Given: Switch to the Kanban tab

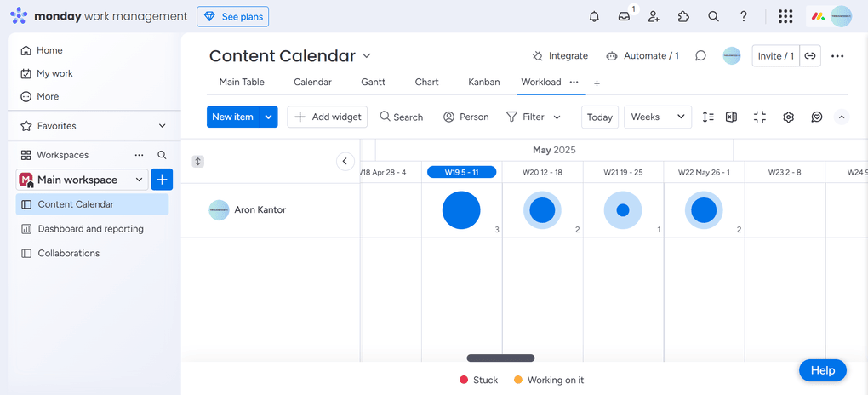Looking at the screenshot, I should coord(483,82).
